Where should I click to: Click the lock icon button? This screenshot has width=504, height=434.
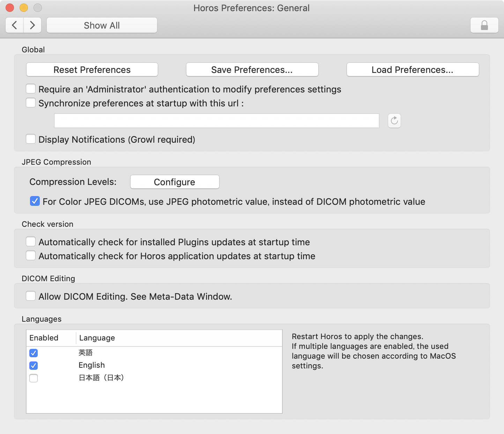click(x=484, y=25)
